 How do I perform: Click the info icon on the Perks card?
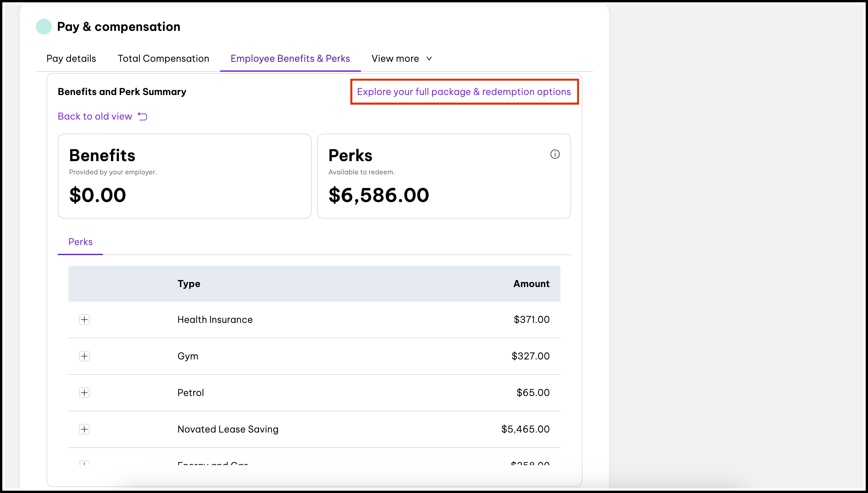coord(555,154)
